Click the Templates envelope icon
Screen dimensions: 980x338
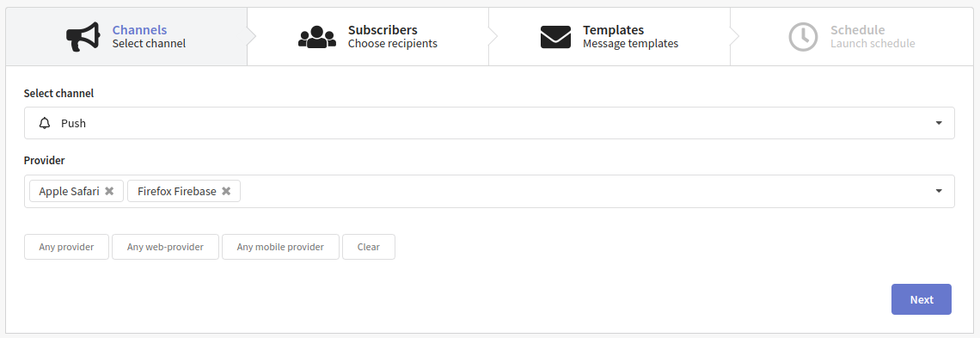555,37
